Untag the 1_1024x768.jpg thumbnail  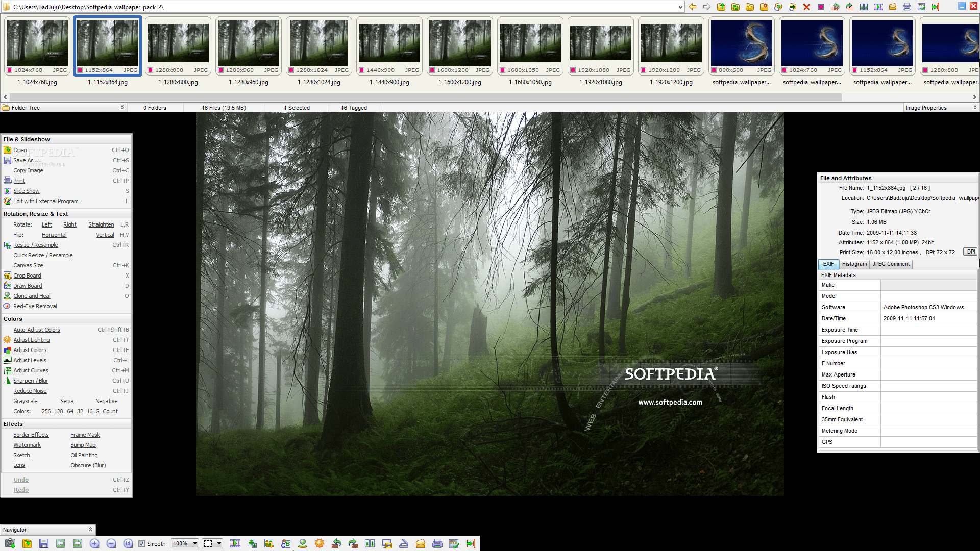tap(10, 70)
